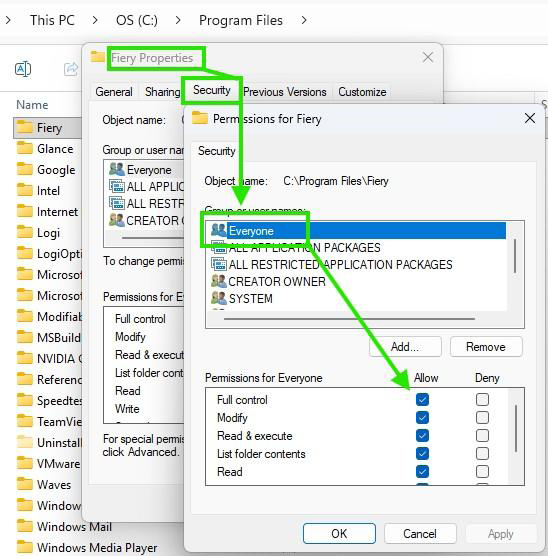This screenshot has width=548, height=556.
Task: Click the Remove button
Action: [486, 346]
